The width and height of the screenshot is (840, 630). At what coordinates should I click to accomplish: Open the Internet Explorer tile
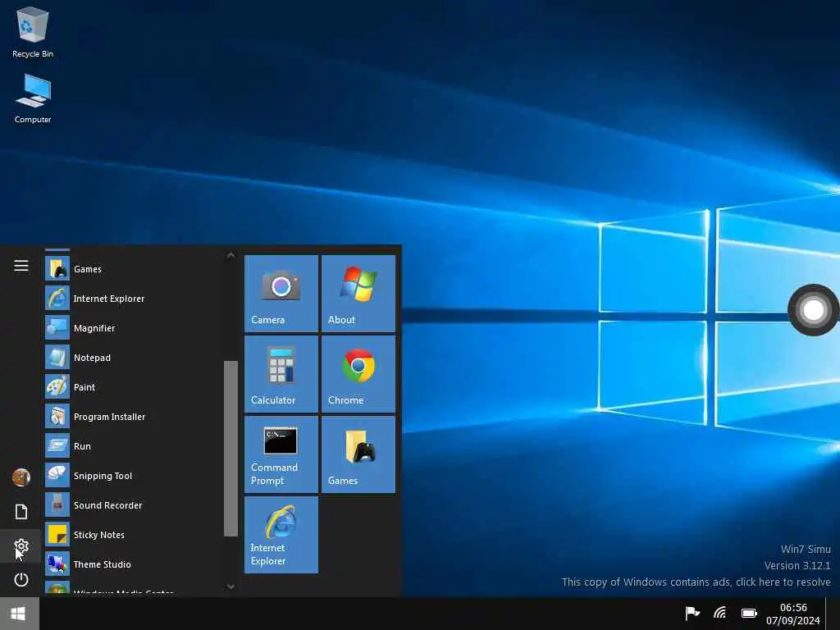pyautogui.click(x=281, y=535)
